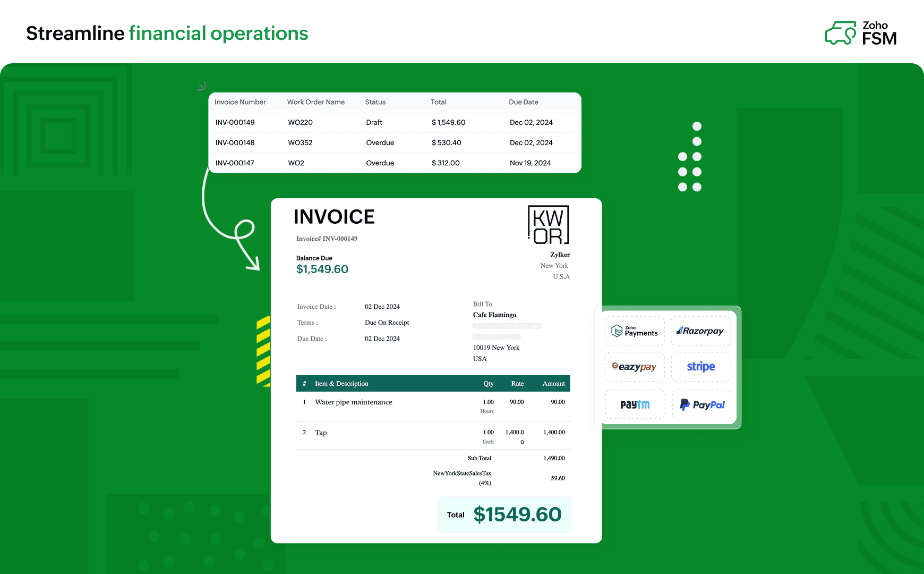Switch to the Total column

(x=439, y=102)
